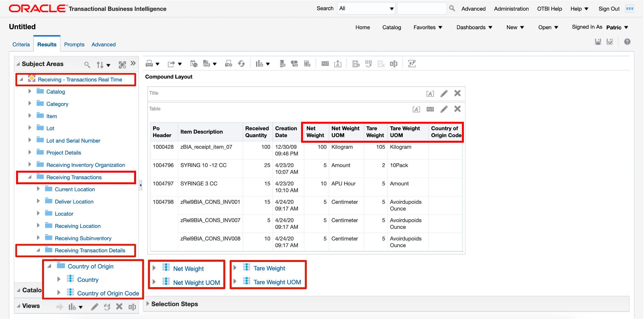This screenshot has height=319, width=644.
Task: Switch to the Advanced tab below Untitled
Action: (104, 44)
